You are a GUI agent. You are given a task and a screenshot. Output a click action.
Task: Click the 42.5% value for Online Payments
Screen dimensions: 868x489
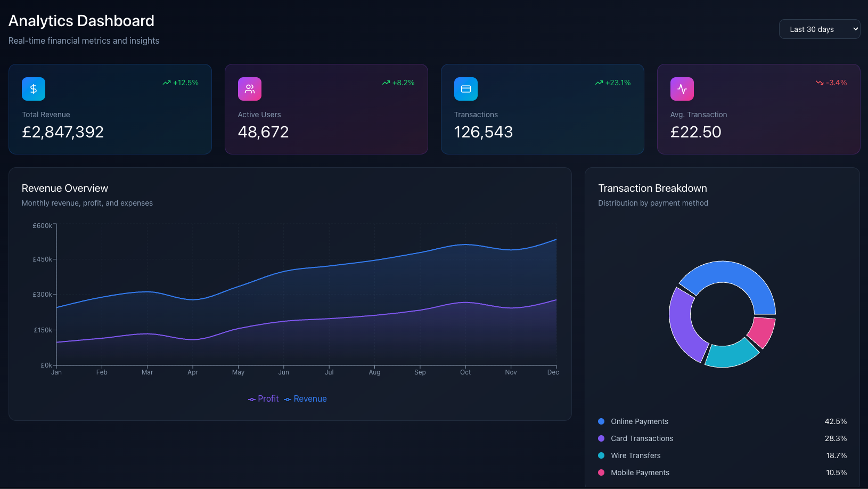[836, 421]
